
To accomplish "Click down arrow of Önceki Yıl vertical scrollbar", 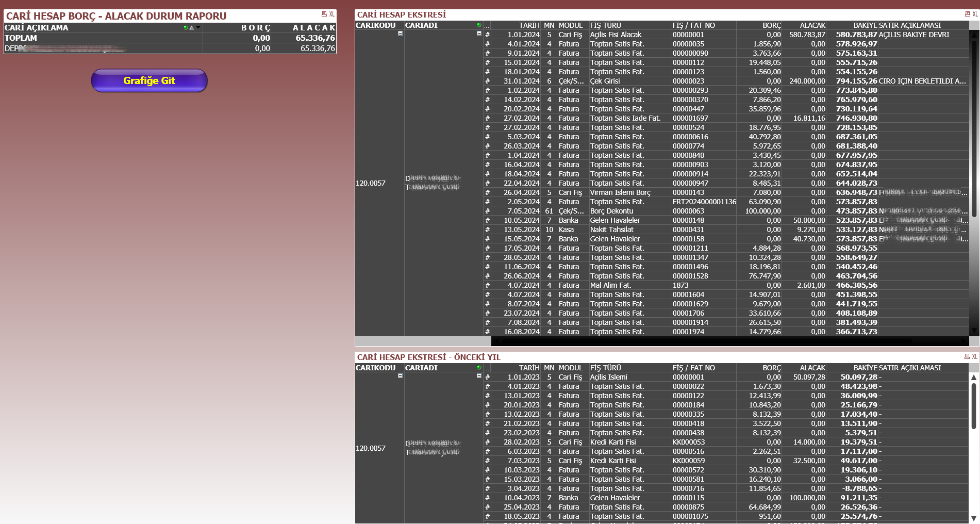I will (x=974, y=518).
